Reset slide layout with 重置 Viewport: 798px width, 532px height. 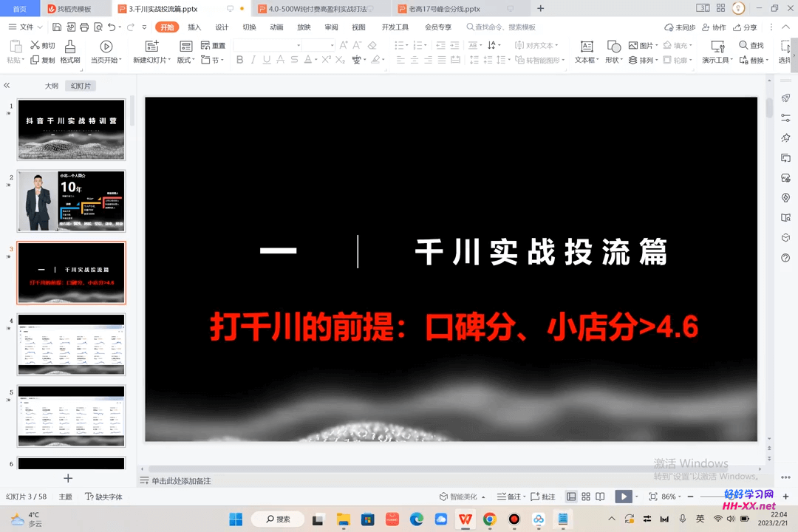click(214, 45)
